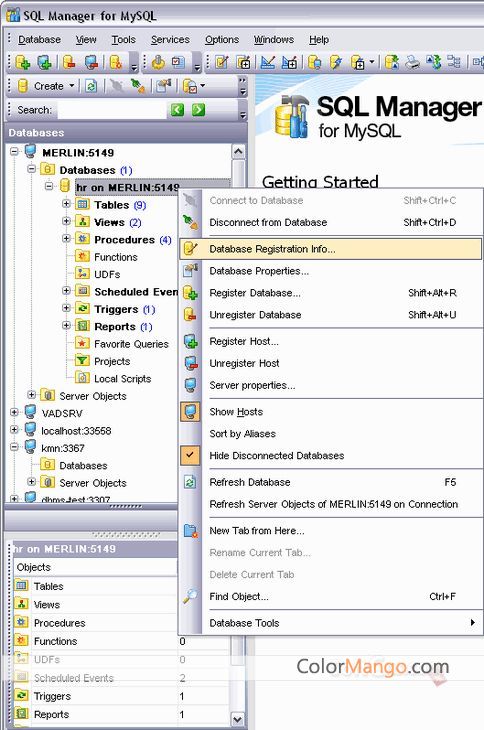Viewport: 484px width, 730px height.
Task: Click inside the Search input field
Action: pyautogui.click(x=110, y=110)
